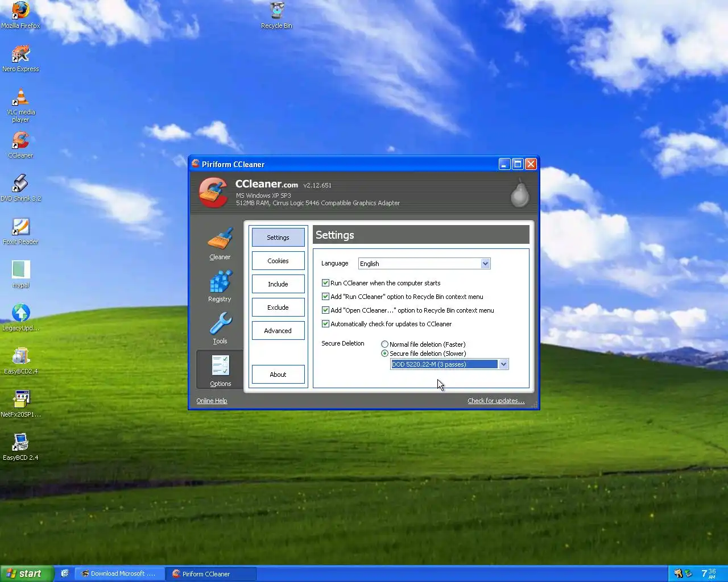The height and width of the screenshot is (582, 728).
Task: Open the Exclude tab
Action: pos(278,307)
